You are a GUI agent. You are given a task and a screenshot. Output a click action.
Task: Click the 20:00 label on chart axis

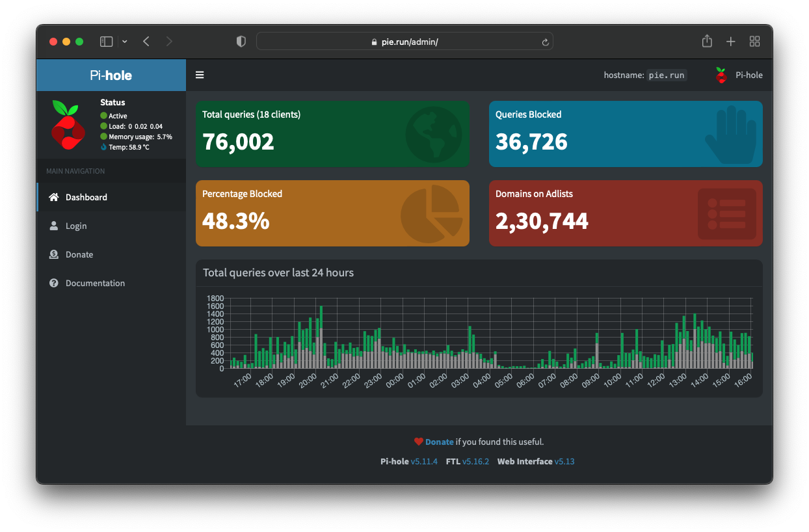click(309, 380)
